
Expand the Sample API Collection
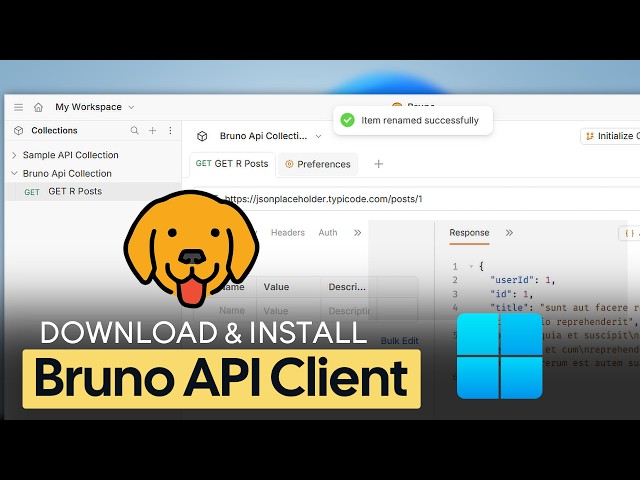coord(14,155)
